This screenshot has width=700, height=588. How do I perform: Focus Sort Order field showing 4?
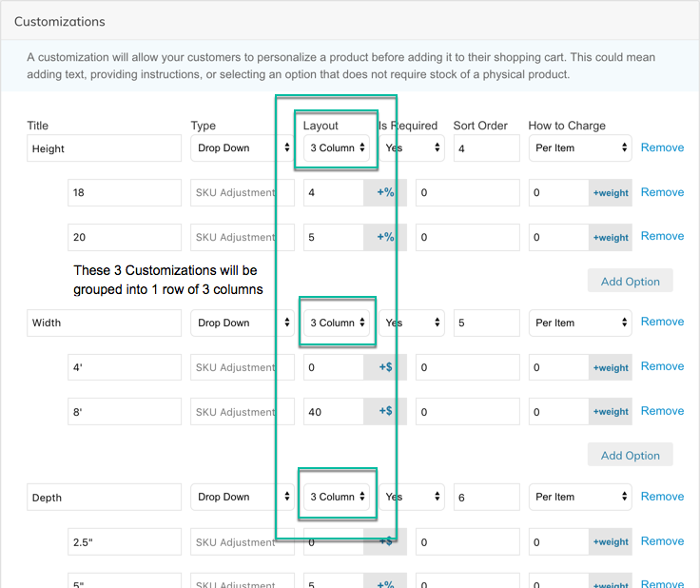pos(487,148)
